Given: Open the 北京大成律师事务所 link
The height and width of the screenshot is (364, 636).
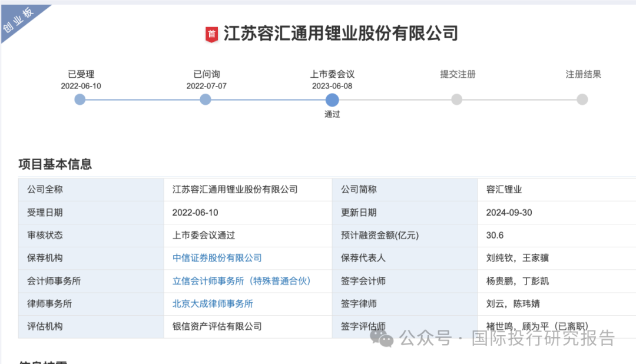Looking at the screenshot, I should coord(213,303).
